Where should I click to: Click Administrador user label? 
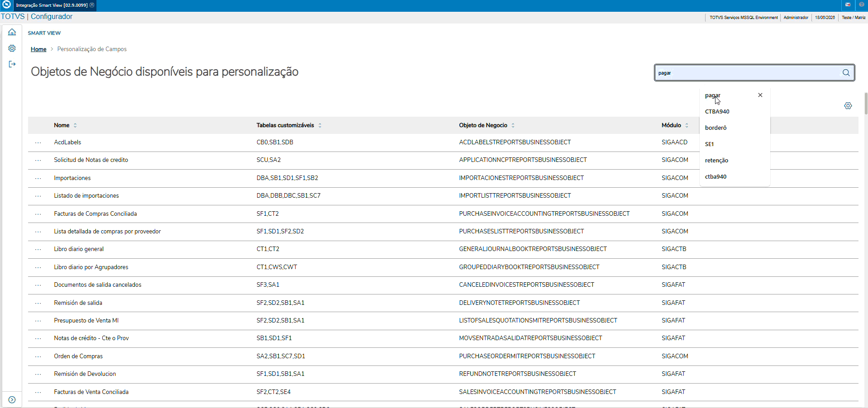(x=796, y=18)
